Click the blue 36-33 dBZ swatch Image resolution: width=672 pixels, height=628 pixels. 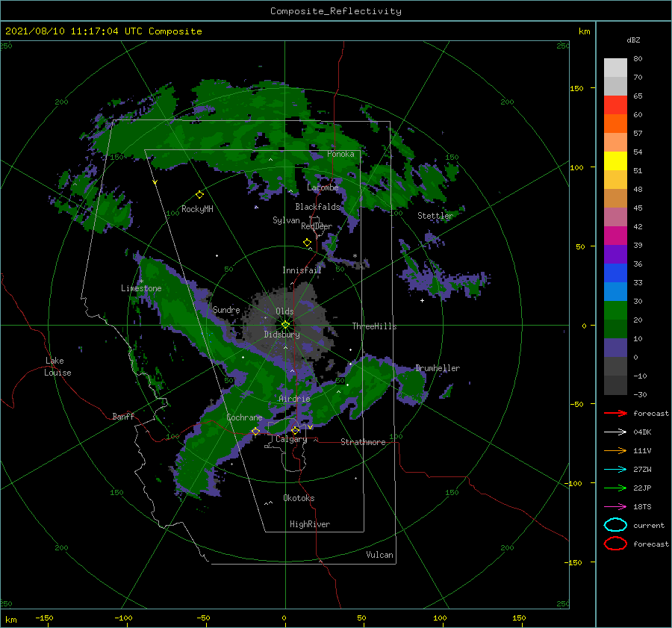point(615,273)
